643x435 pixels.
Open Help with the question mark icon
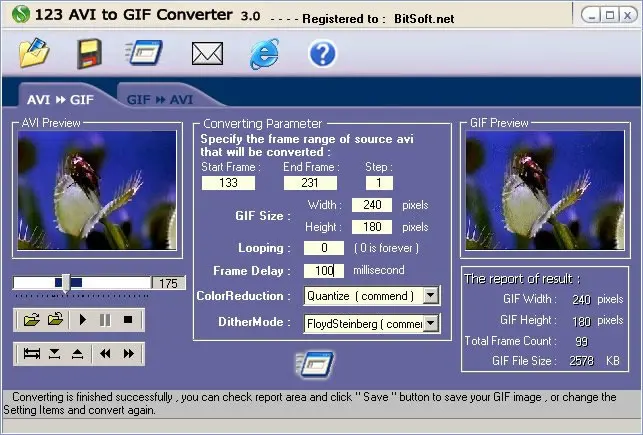[322, 53]
